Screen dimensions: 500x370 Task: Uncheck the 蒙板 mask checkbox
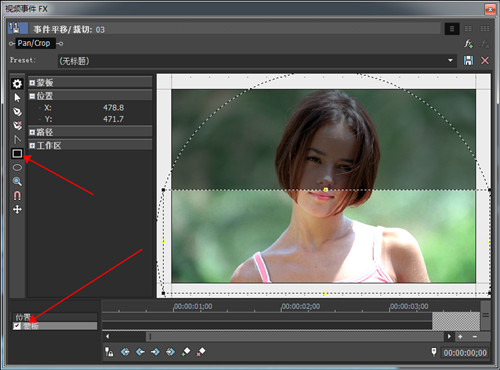click(x=17, y=326)
